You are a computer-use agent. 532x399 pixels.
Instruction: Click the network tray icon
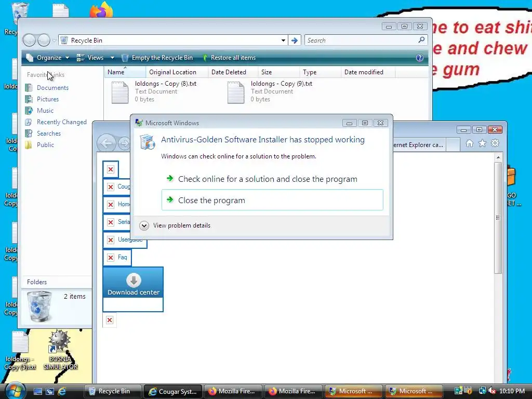point(483,391)
